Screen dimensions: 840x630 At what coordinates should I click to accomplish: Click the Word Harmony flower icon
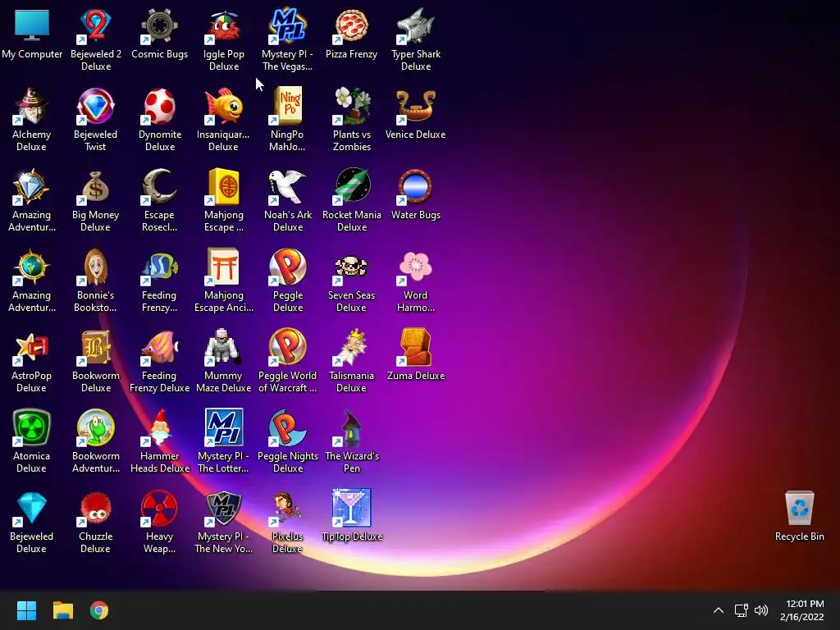pos(416,267)
